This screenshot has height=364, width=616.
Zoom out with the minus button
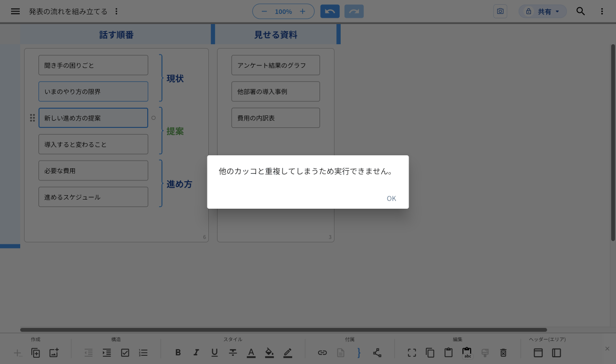(x=264, y=11)
